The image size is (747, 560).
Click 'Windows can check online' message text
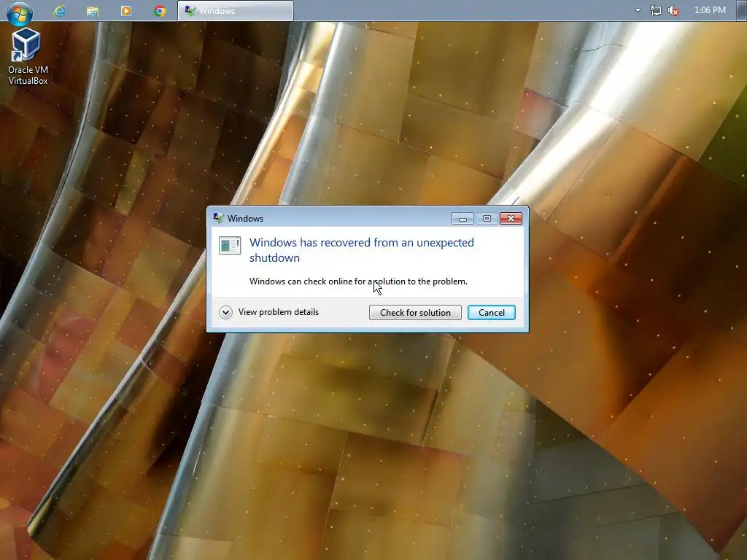click(x=358, y=281)
